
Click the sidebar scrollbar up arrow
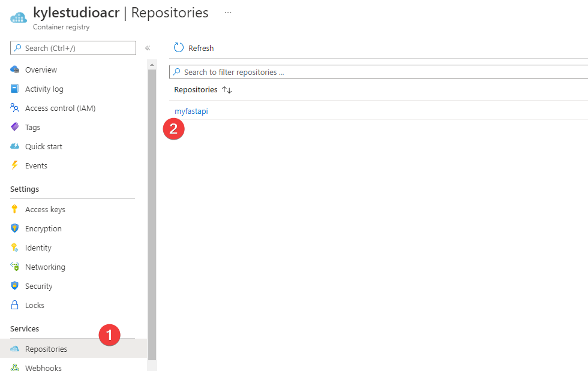pos(152,65)
